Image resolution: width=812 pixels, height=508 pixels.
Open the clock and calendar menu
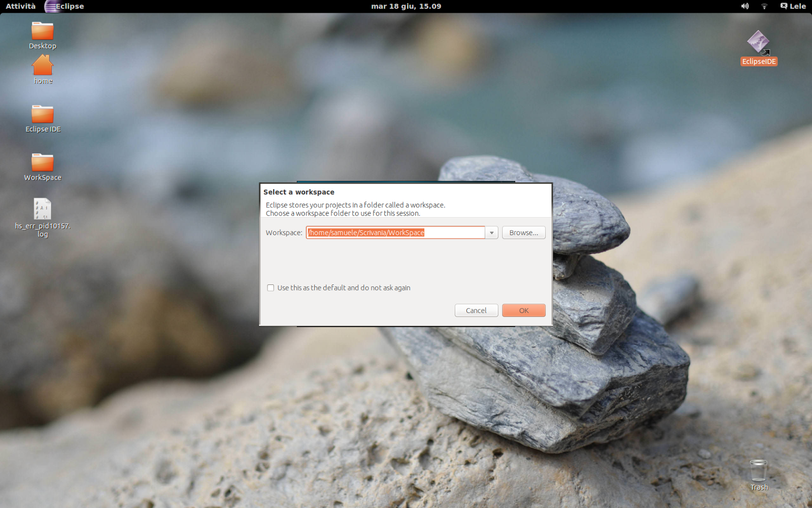(x=406, y=6)
